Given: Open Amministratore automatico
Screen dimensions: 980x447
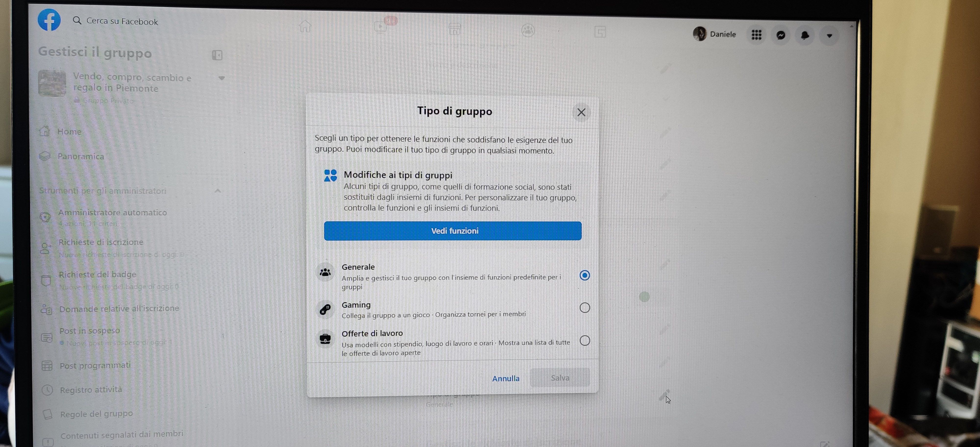Looking at the screenshot, I should 113,213.
